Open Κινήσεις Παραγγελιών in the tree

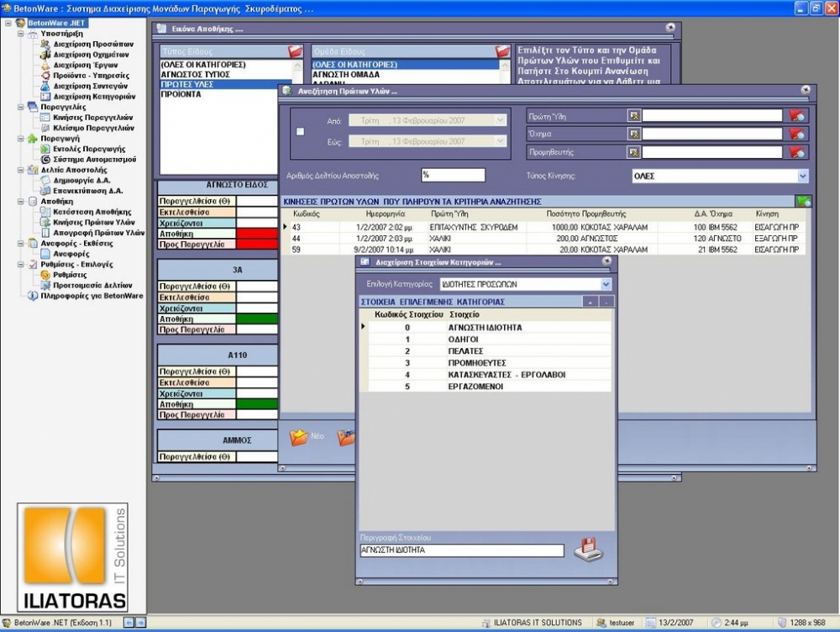coord(93,118)
